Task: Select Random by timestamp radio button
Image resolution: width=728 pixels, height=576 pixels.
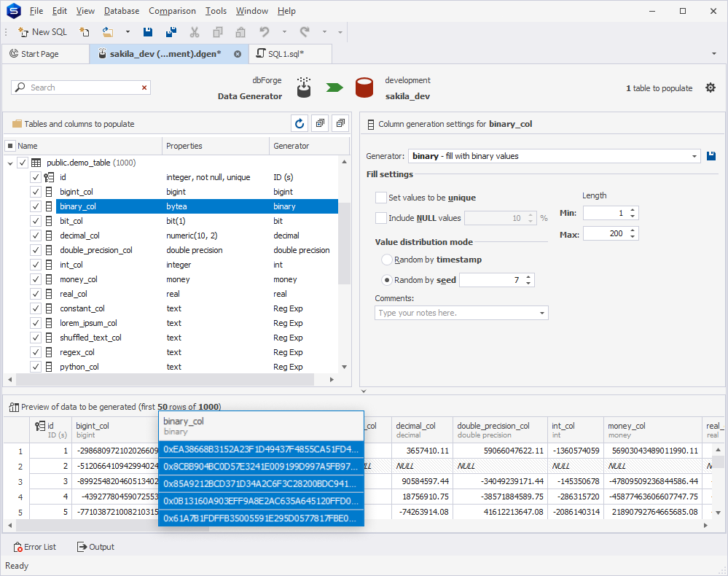Action: (387, 260)
